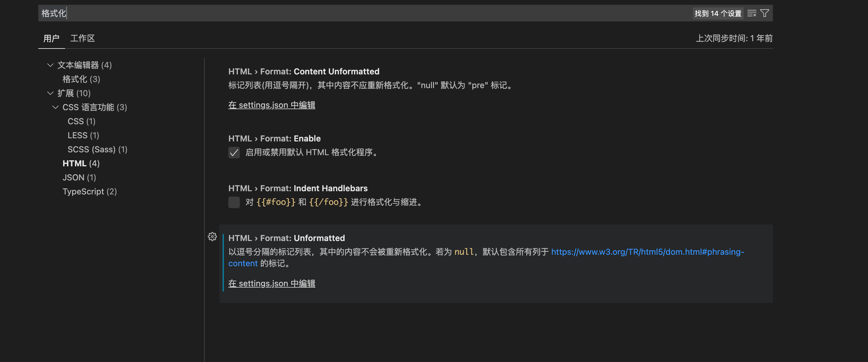Click the HTML Format: Enable title
This screenshot has height=362, width=868.
point(274,139)
